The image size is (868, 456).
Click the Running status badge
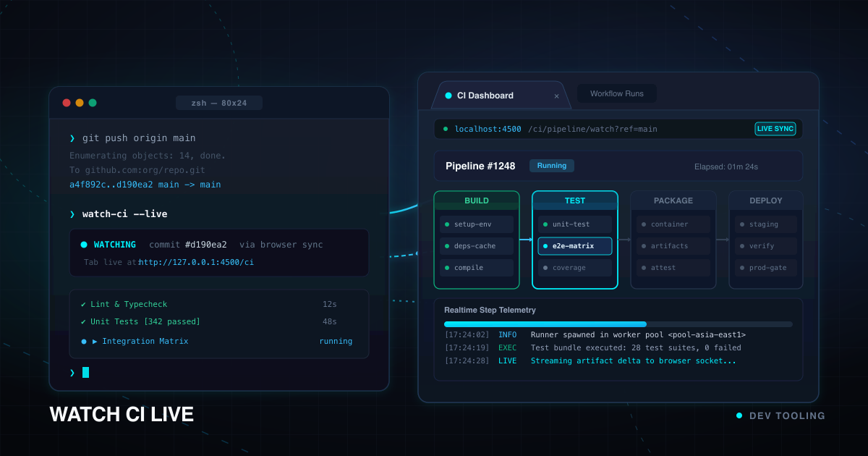[552, 166]
